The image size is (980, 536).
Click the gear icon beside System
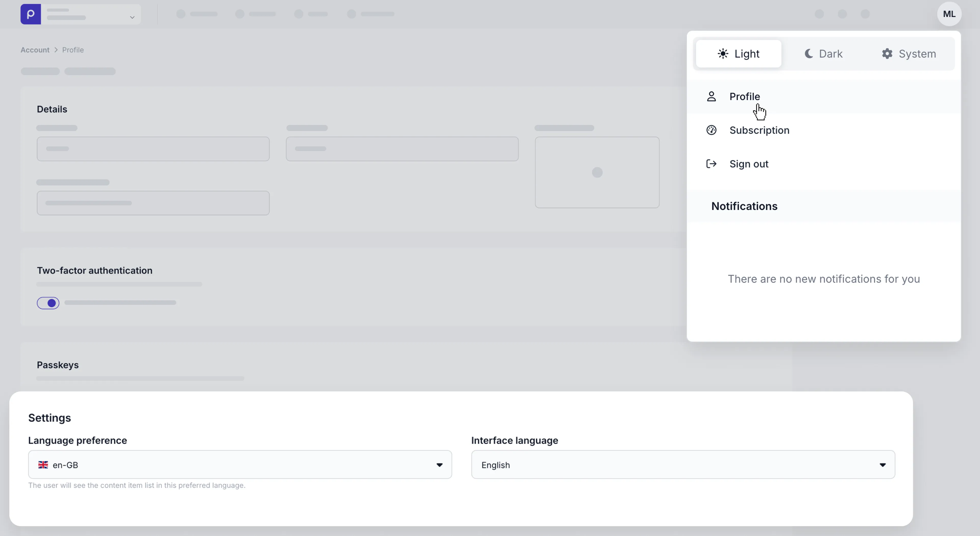pyautogui.click(x=888, y=54)
